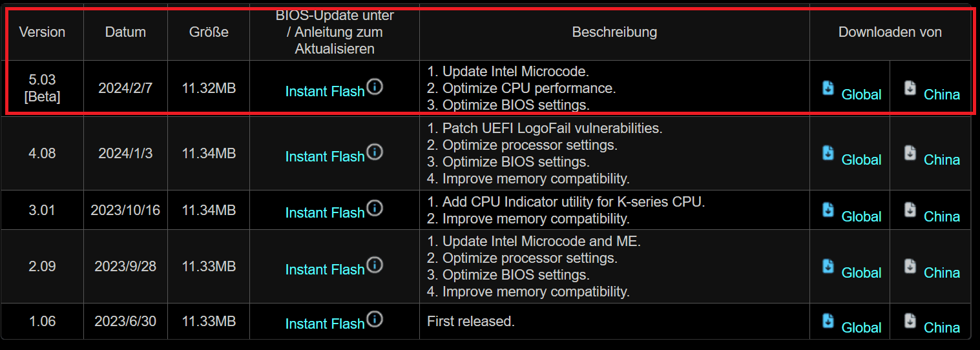Click the Global link for BIOS 2.09
This screenshot has height=350, width=980.
861,273
